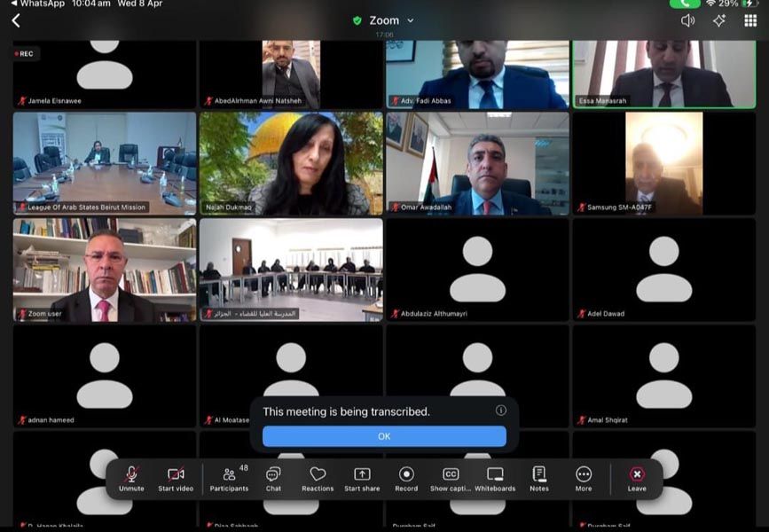769x532 pixels.
Task: Leave the meeting
Action: [x=637, y=479]
